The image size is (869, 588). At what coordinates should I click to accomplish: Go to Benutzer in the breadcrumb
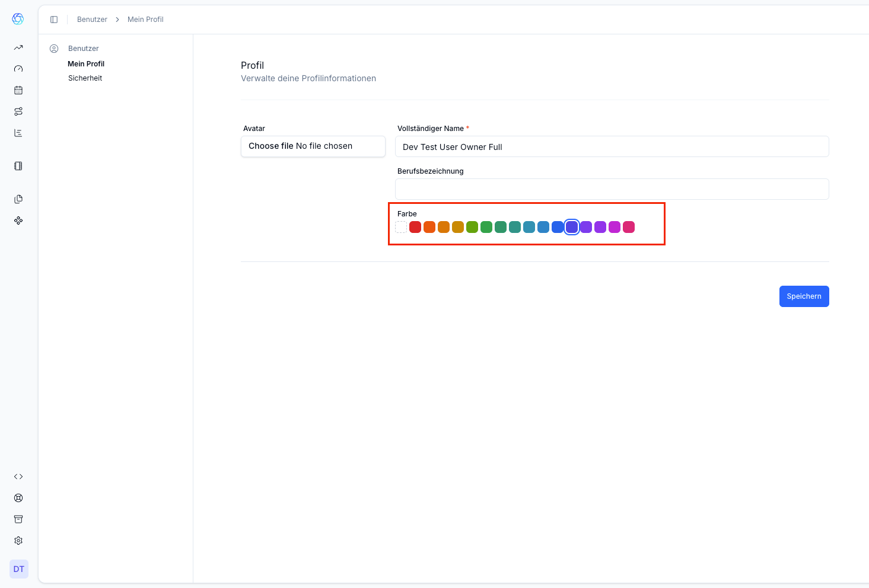[x=92, y=20]
